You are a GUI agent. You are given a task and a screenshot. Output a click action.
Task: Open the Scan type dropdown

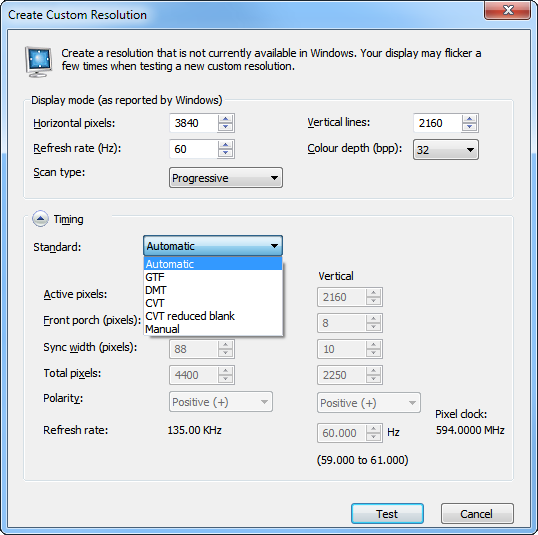point(226,178)
